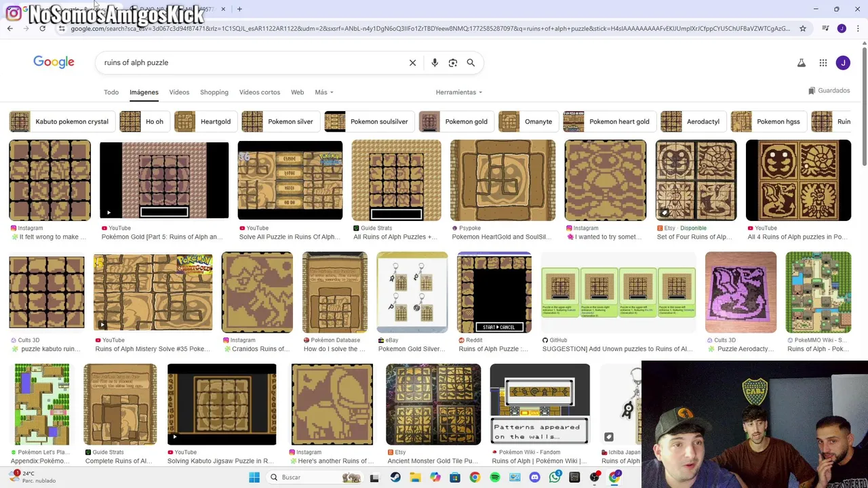Viewport: 868px width, 488px height.
Task: Click the magnifier search button
Action: [x=471, y=62]
